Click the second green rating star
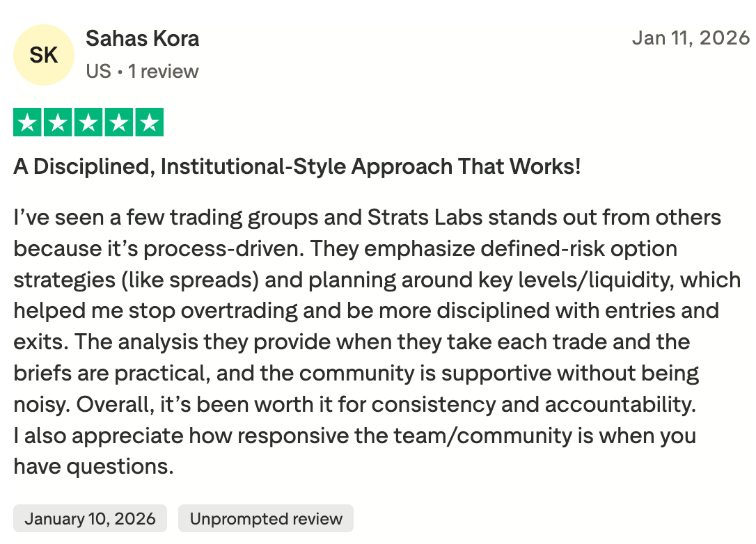The image size is (756, 544). click(x=58, y=122)
